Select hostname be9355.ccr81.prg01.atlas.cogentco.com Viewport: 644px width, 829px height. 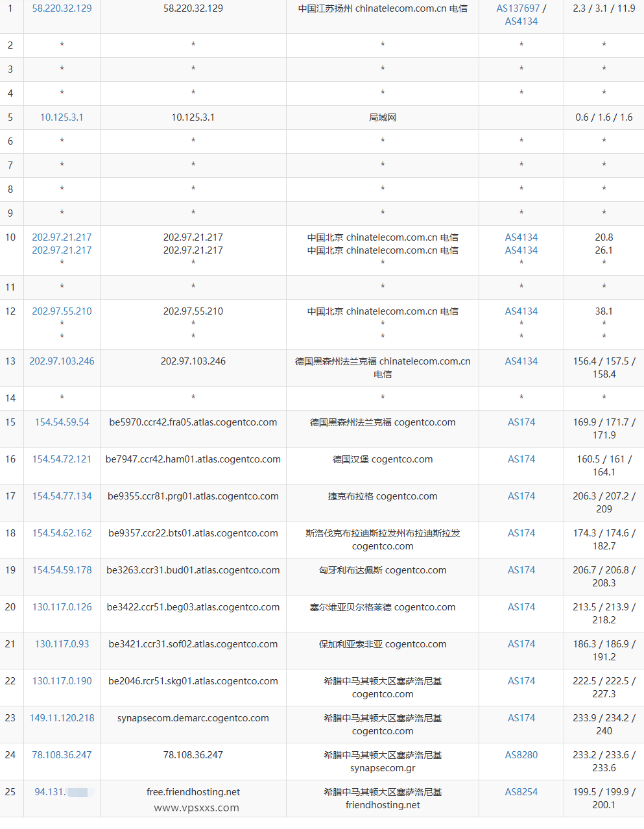tap(193, 496)
